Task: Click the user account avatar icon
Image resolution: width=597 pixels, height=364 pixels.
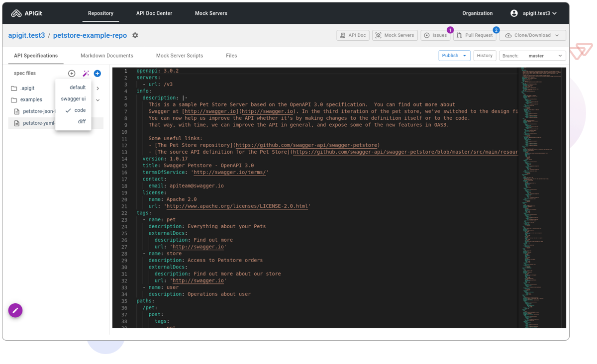Action: [514, 13]
